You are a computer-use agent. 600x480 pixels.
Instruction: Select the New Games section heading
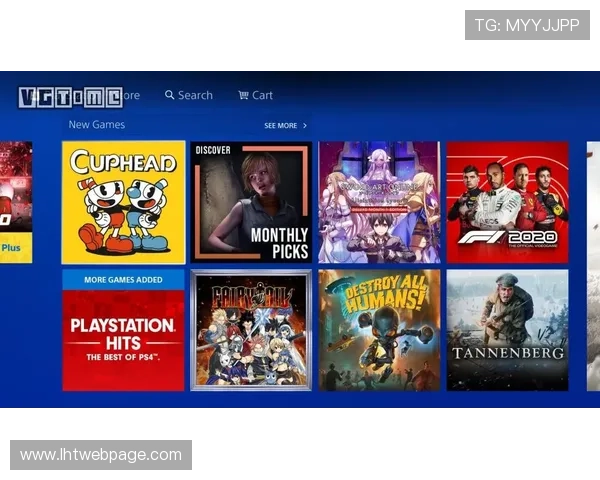(x=96, y=125)
